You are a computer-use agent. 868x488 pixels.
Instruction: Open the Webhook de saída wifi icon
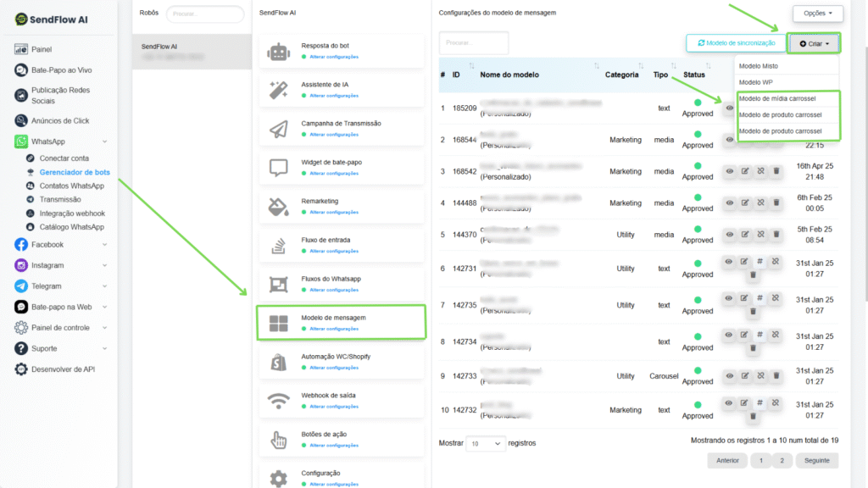click(x=278, y=401)
